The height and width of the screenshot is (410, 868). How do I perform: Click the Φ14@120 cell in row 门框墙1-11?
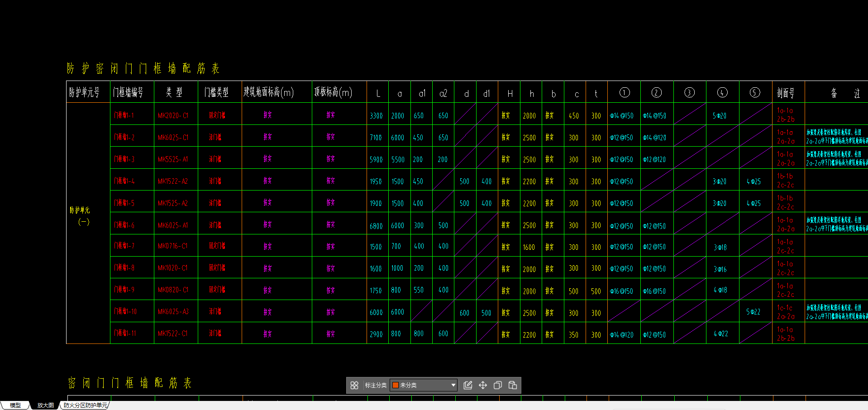621,335
